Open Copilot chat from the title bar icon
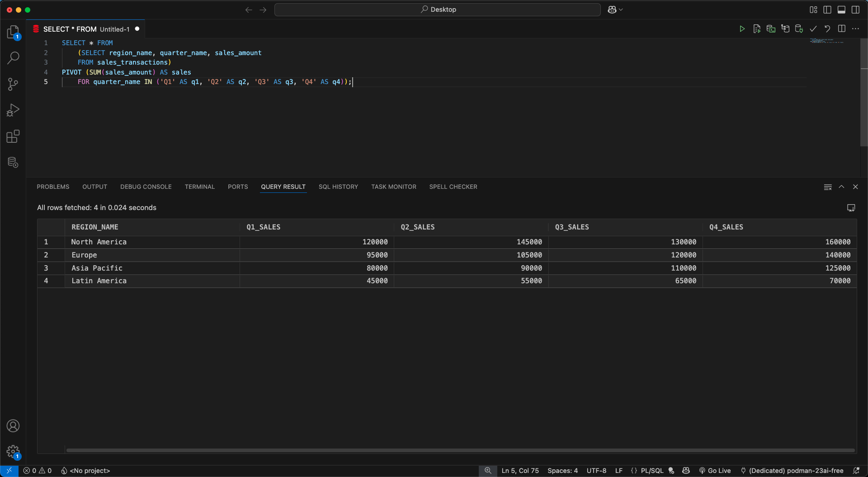The height and width of the screenshot is (477, 868). 612,9
